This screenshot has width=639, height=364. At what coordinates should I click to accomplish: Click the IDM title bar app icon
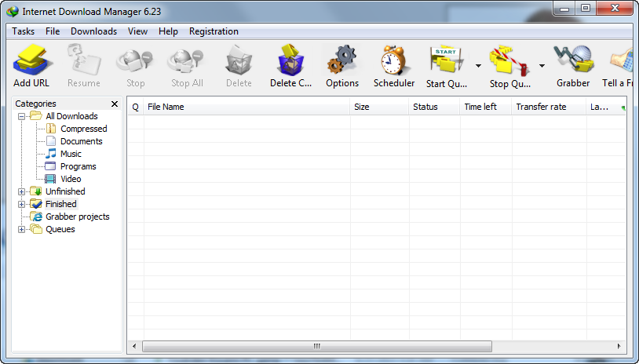(13, 11)
